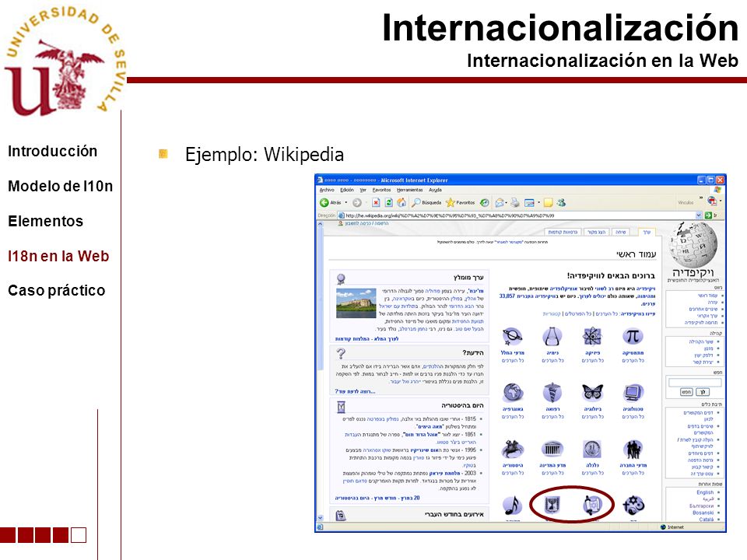Click the Internet zone status bar icon

663,527
